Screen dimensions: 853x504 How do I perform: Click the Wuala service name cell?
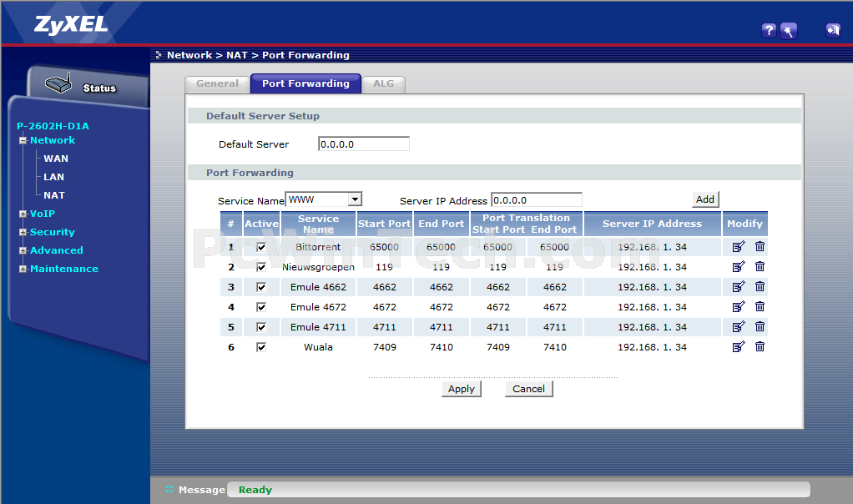(x=318, y=347)
